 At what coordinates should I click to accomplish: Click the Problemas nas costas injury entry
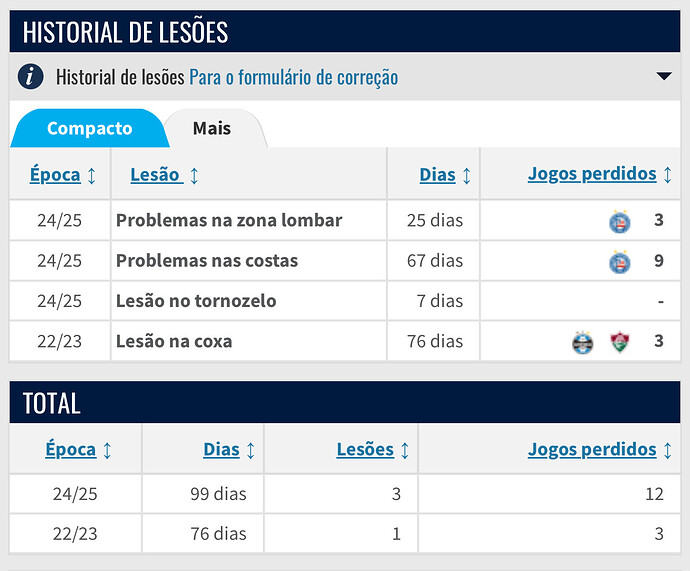(207, 261)
